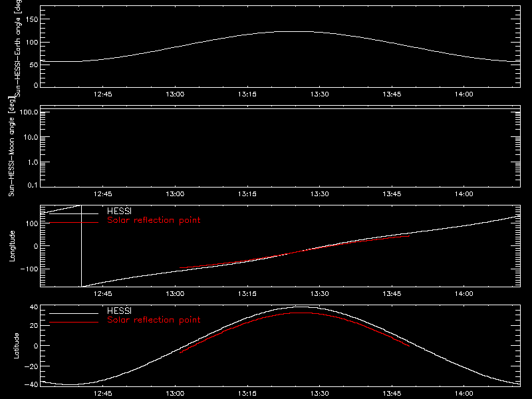Click the 40 tick label on Latitude plot
The width and height of the screenshot is (532, 399).
[x=34, y=307]
